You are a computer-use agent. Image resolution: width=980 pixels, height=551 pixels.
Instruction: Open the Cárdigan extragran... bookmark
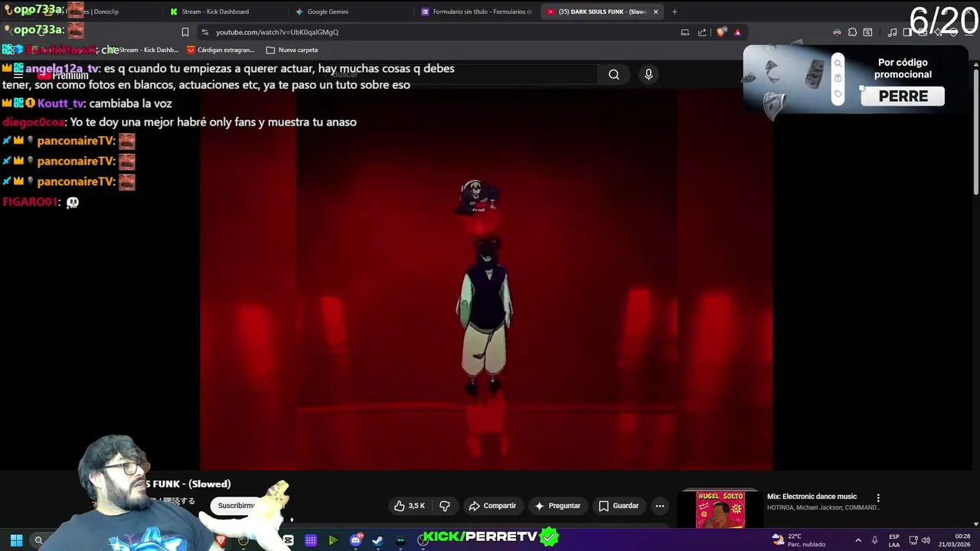[x=220, y=50]
